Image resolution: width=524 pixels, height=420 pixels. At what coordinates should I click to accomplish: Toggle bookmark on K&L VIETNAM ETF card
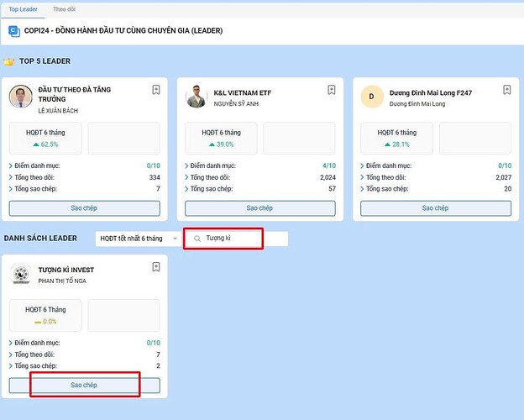pyautogui.click(x=332, y=90)
